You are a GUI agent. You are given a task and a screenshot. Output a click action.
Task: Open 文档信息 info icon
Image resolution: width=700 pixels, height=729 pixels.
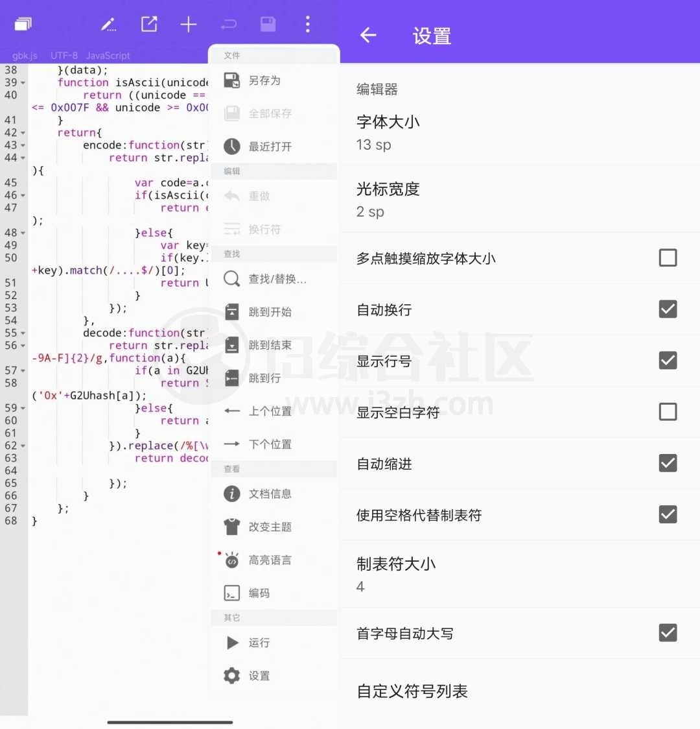tap(232, 494)
